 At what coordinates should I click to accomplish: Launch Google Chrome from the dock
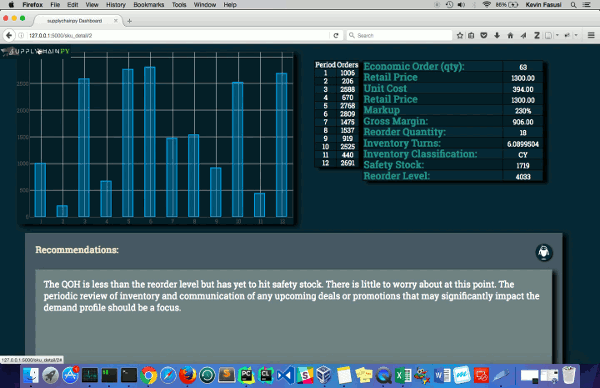pyautogui.click(x=148, y=375)
